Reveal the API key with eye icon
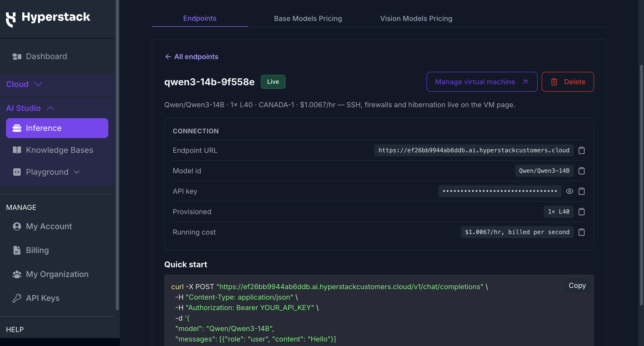The image size is (644, 346). coord(570,191)
